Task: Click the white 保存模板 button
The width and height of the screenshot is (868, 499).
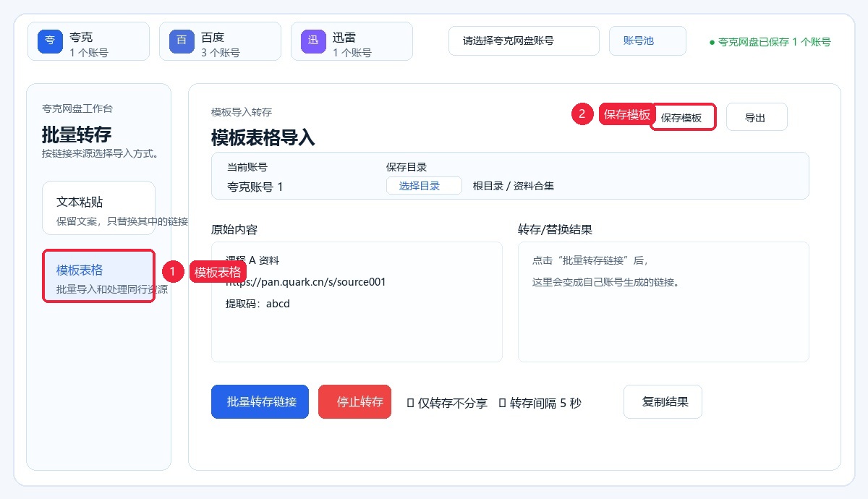Action: point(683,117)
